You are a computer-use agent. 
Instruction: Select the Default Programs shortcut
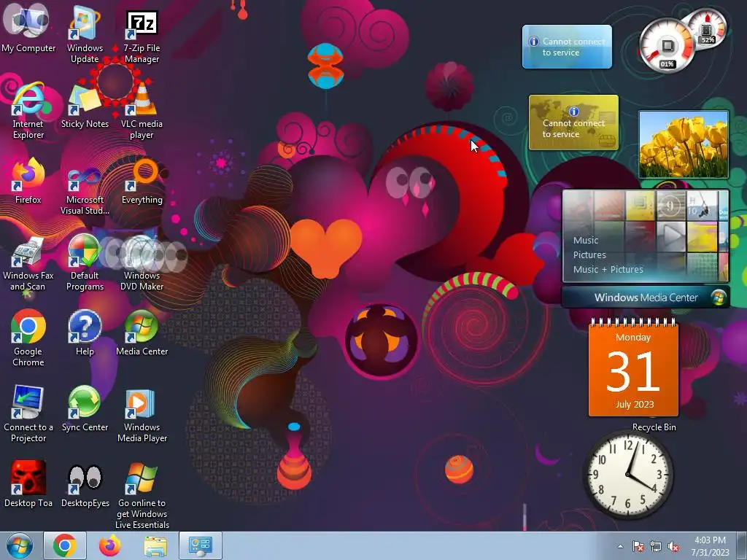click(85, 262)
